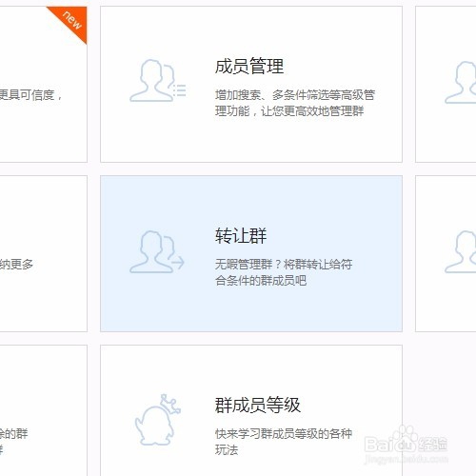The image size is (476, 476).
Task: Click the 转让群 transfer arrow icon
Action: tap(157, 251)
